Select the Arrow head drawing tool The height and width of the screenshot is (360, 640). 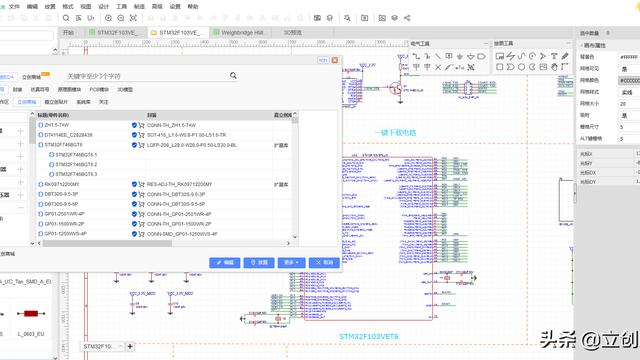click(x=543, y=56)
